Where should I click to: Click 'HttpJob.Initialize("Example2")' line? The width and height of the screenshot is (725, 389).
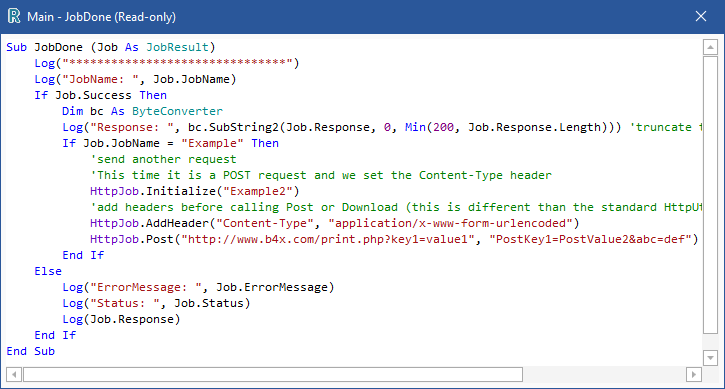tap(195, 191)
